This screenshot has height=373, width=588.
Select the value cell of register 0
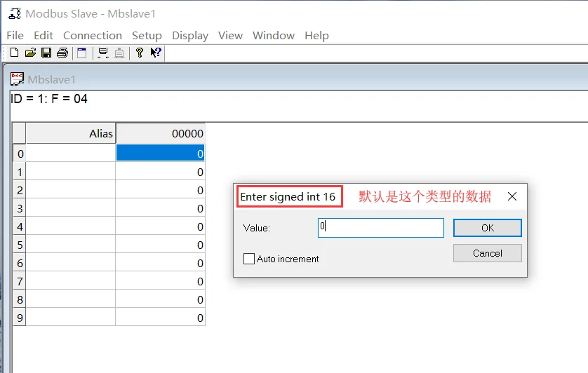tap(160, 153)
